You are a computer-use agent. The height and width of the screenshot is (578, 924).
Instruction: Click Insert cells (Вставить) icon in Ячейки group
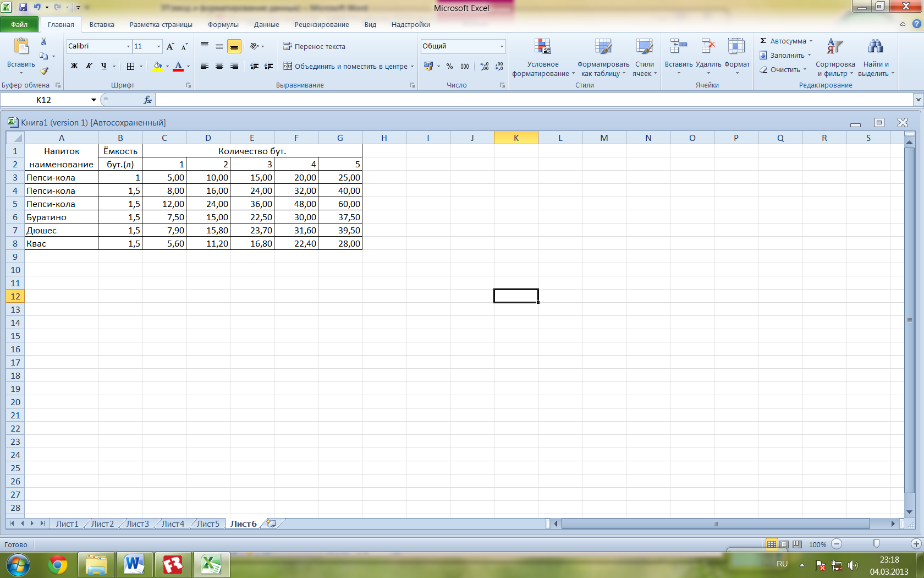coord(679,46)
